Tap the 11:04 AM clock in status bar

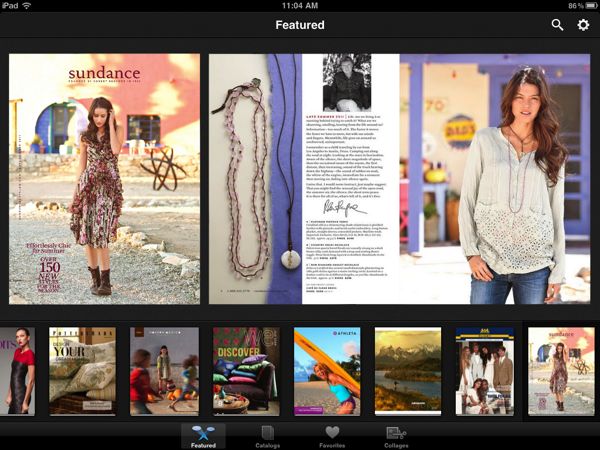(x=300, y=6)
